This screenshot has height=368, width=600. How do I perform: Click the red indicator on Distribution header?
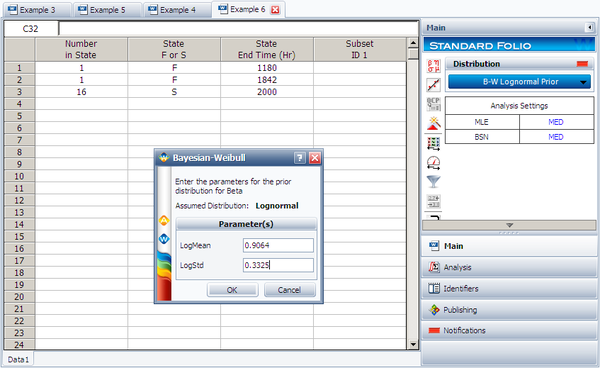coord(582,64)
